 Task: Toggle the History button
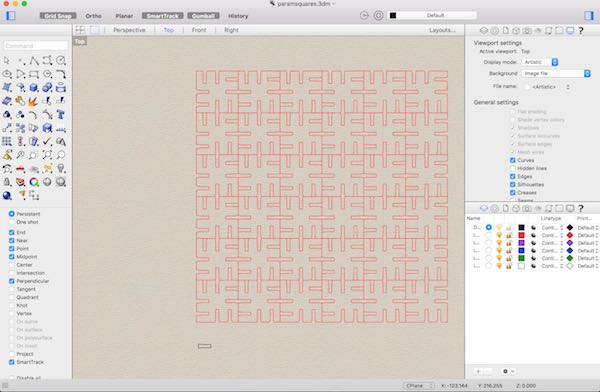[238, 16]
